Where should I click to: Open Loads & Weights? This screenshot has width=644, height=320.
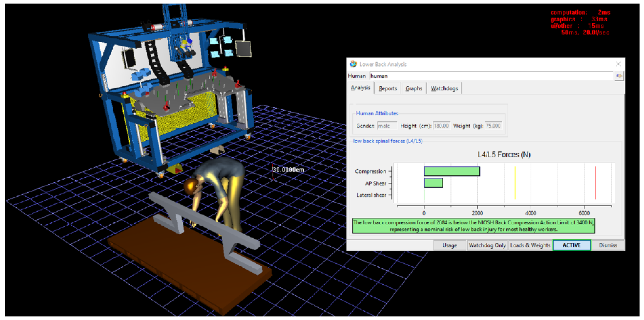[x=530, y=245]
